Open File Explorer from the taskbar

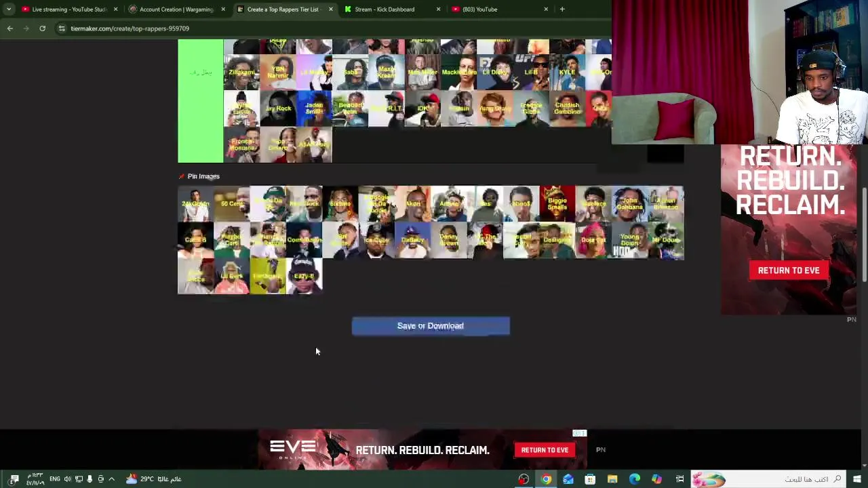pos(612,479)
